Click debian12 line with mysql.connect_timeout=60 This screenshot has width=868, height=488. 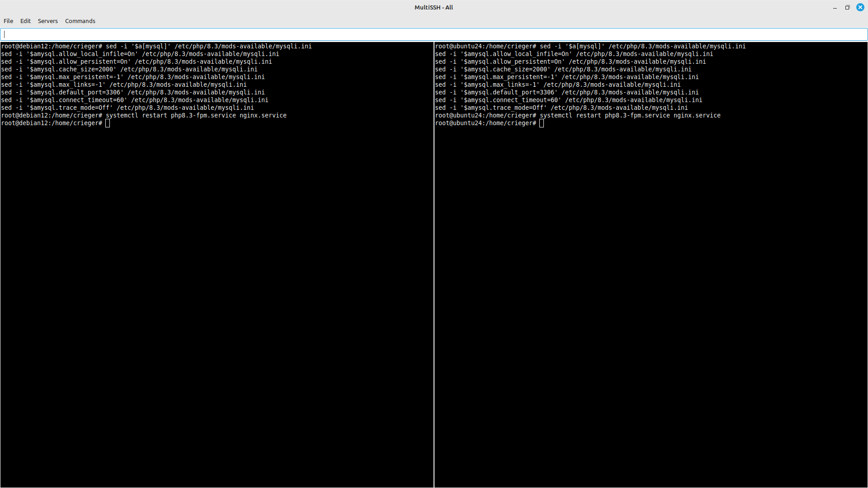pos(135,100)
